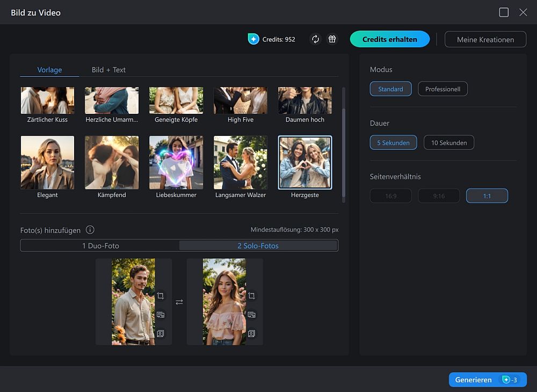Pick the High Five template

point(241,105)
